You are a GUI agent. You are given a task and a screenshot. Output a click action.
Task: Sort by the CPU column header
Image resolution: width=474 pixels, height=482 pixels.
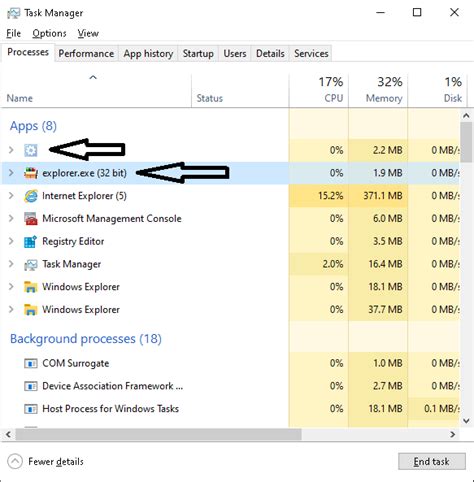click(x=319, y=90)
